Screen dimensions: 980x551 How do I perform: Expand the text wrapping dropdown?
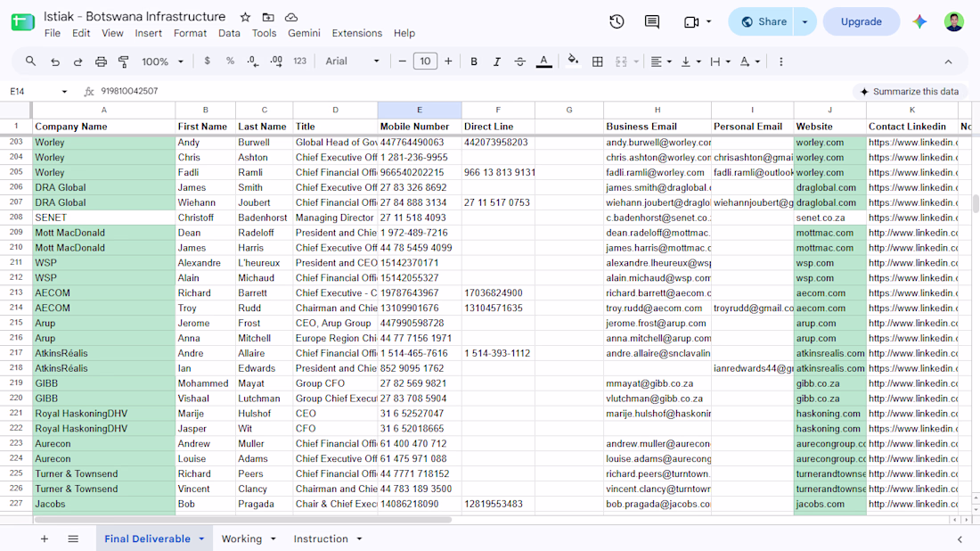pyautogui.click(x=728, y=62)
